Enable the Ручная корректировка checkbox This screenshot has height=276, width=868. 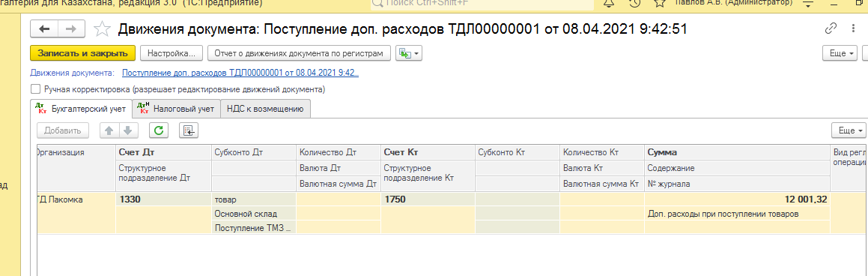tap(36, 88)
